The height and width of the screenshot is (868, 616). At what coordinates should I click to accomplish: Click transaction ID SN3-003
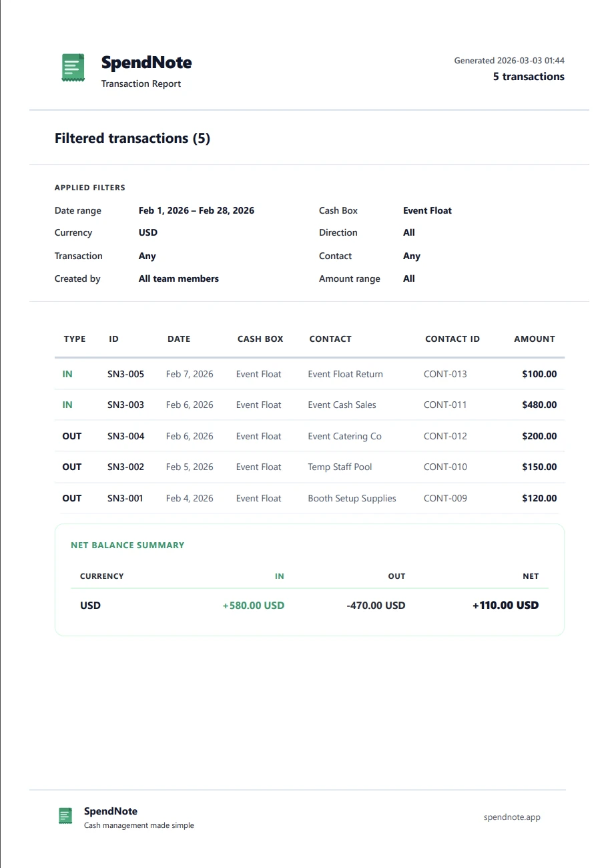125,405
